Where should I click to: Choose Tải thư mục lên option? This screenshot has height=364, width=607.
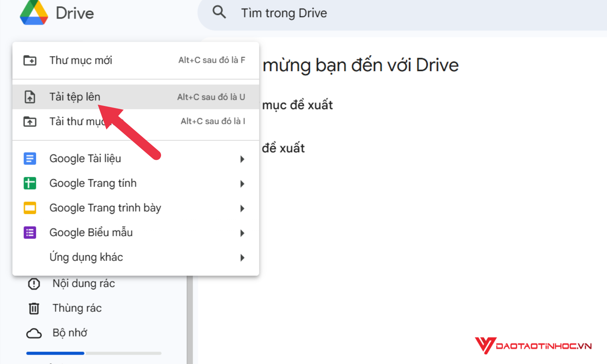(136, 121)
